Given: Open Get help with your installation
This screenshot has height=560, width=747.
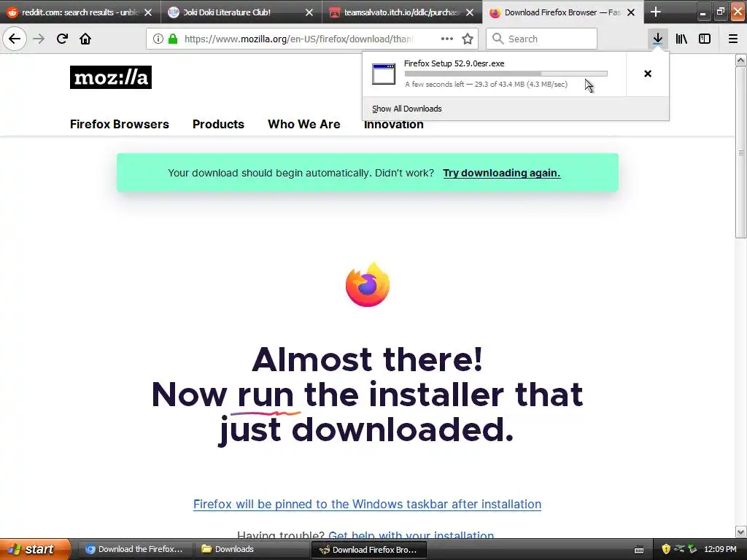Looking at the screenshot, I should [x=411, y=535].
